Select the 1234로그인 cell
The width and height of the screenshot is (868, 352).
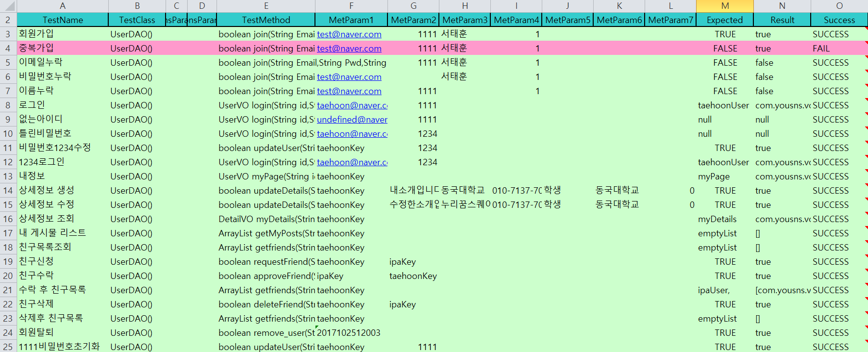pos(63,162)
